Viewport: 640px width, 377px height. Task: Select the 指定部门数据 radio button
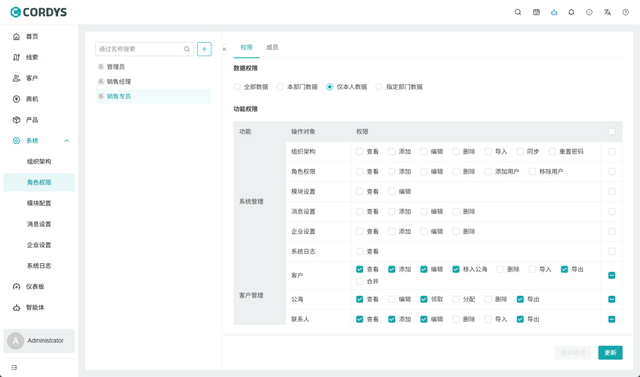click(379, 87)
